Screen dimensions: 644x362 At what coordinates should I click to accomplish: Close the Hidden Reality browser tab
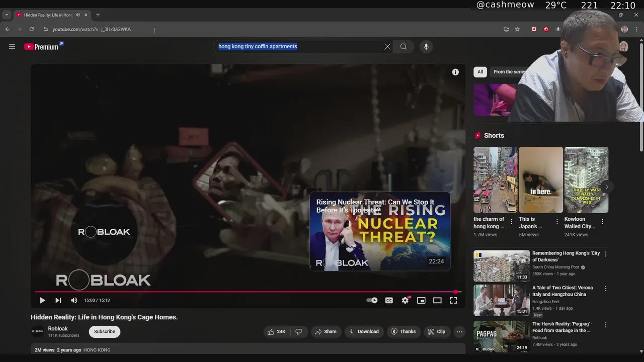86,15
